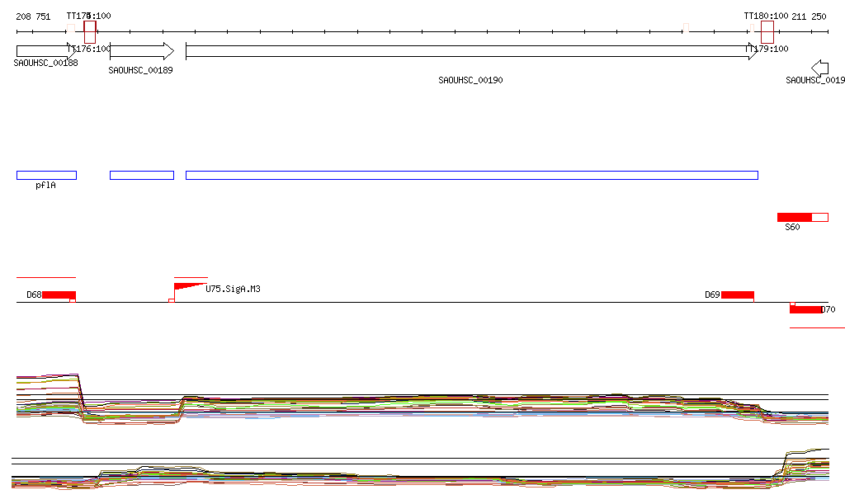Click the red S60 segment bar
This screenshot has width=845, height=504.
802,217
